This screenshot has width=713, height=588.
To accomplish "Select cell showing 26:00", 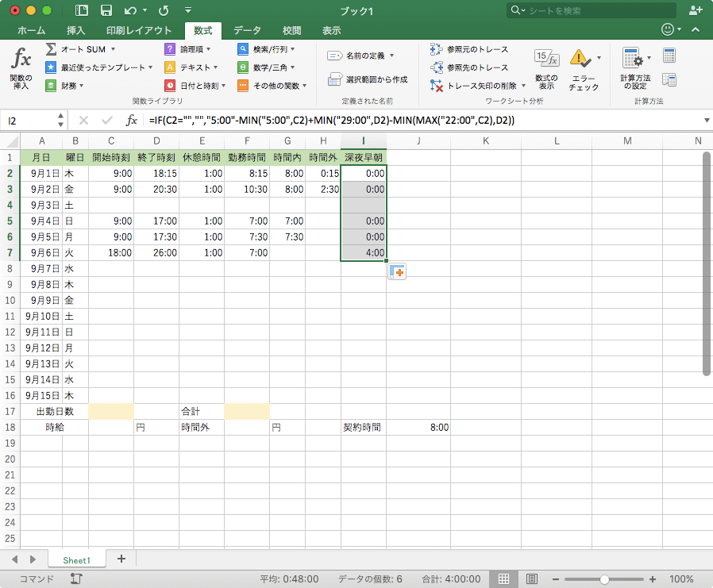I will point(156,252).
